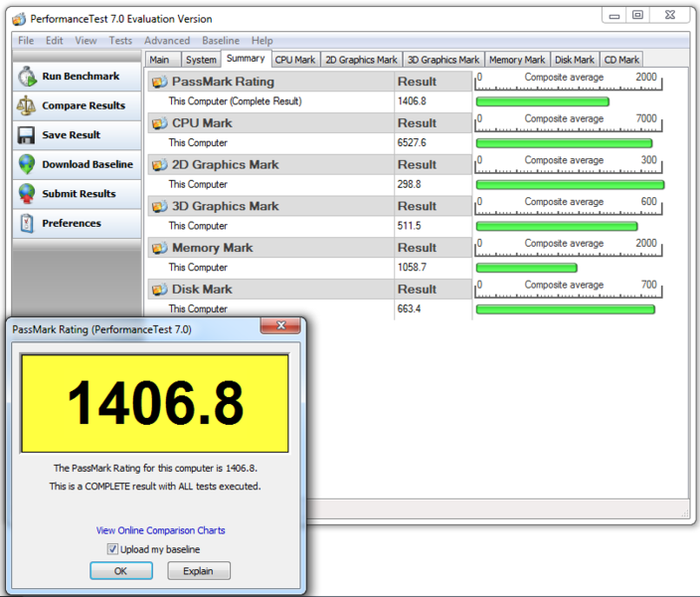Click the Save Result floppy disk icon
The height and width of the screenshot is (597, 700).
coord(26,135)
